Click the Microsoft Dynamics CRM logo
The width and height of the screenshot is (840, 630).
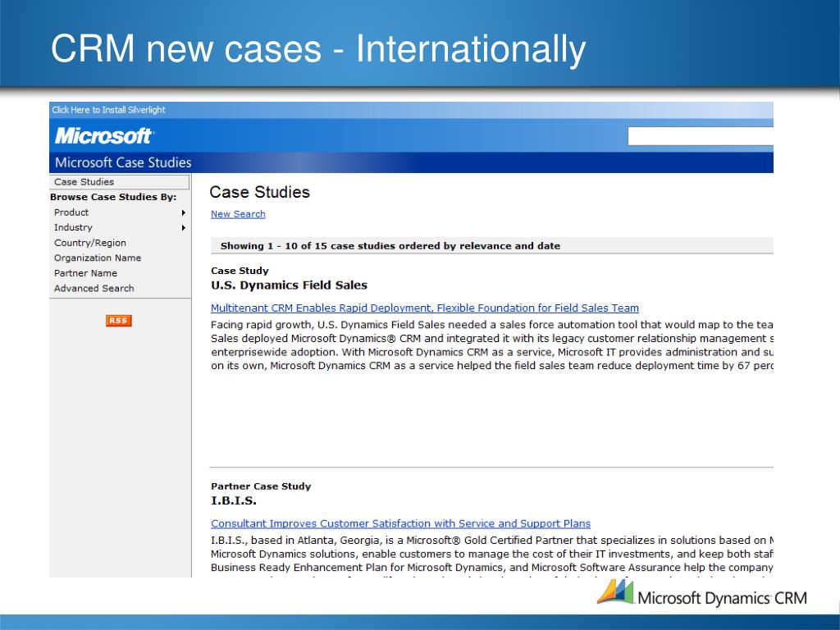click(x=702, y=594)
